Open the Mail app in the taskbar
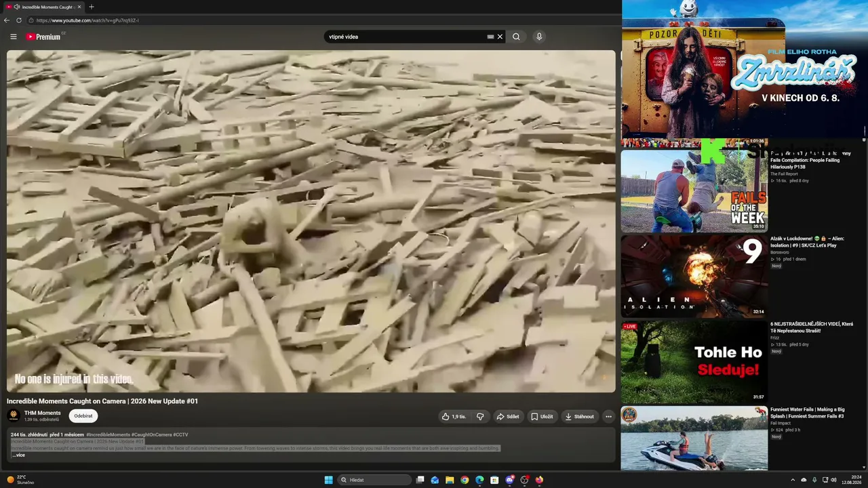868x488 pixels. [435, 480]
